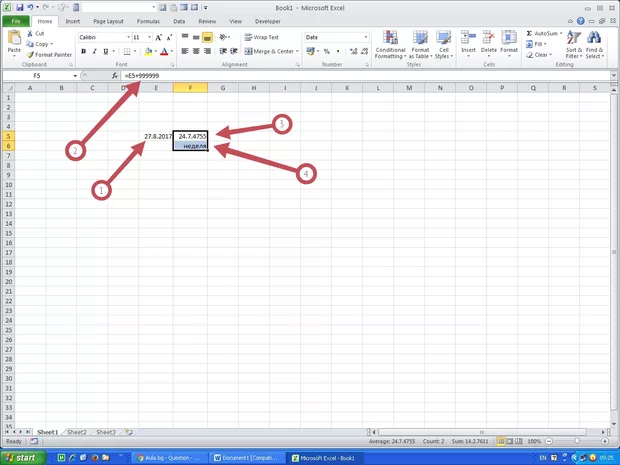Image resolution: width=620 pixels, height=465 pixels.
Task: Apply right text alignment
Action: pos(207,51)
